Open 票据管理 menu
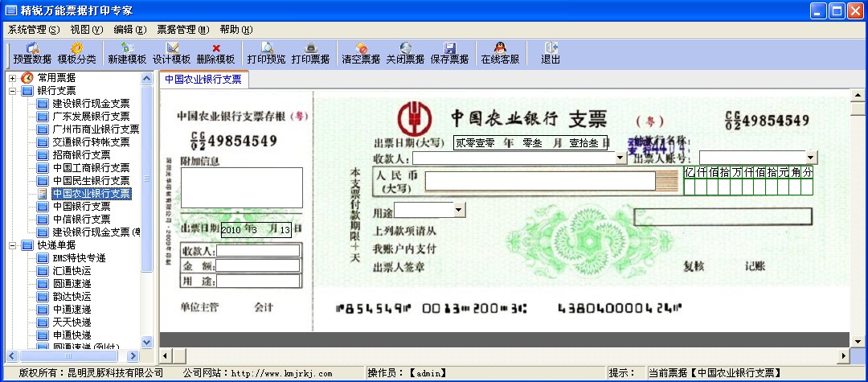This screenshot has height=382, width=868. pyautogui.click(x=183, y=29)
